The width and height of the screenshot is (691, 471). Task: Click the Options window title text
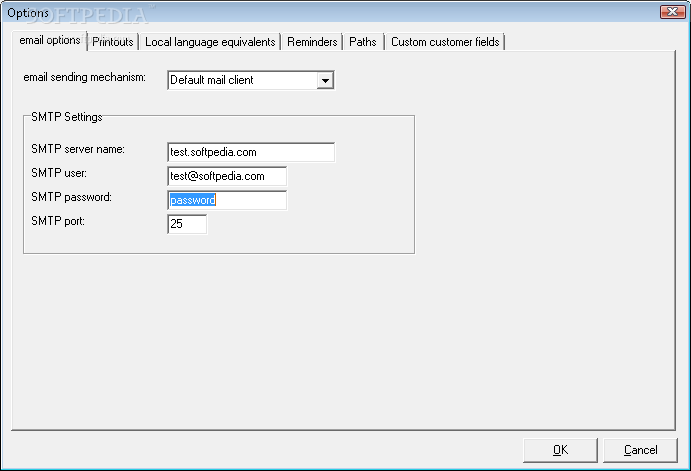coord(28,13)
